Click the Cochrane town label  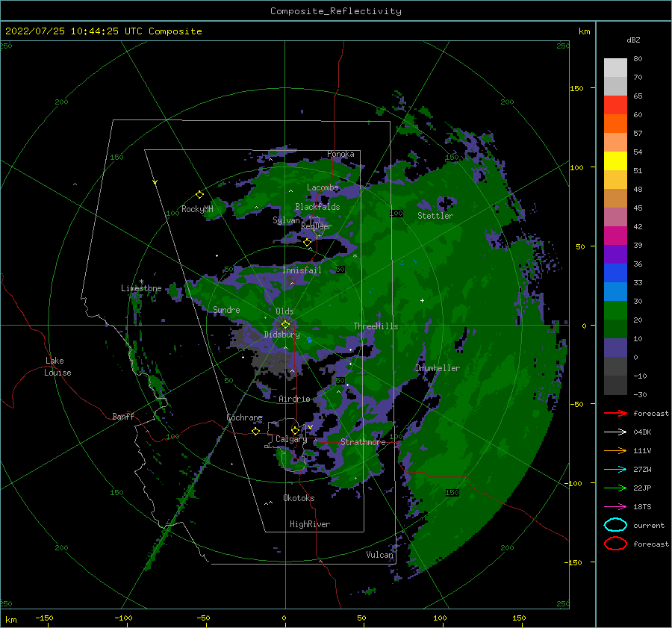tap(244, 417)
